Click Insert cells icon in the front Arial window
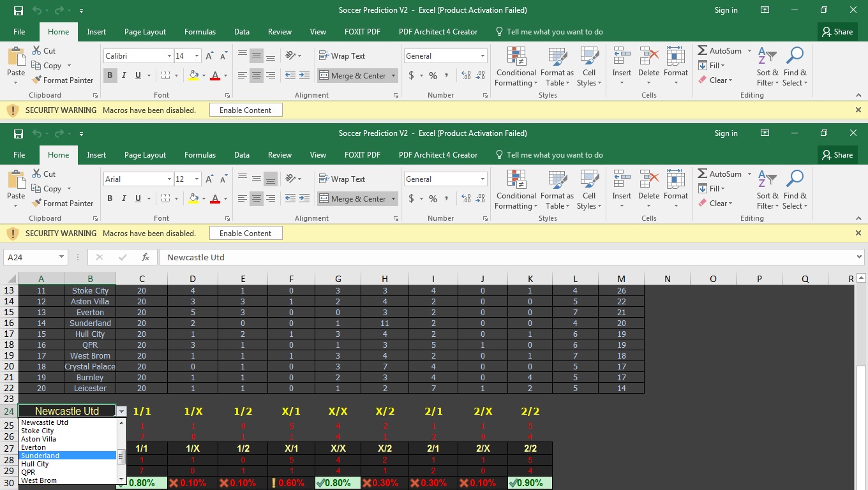The image size is (868, 490). 622,179
